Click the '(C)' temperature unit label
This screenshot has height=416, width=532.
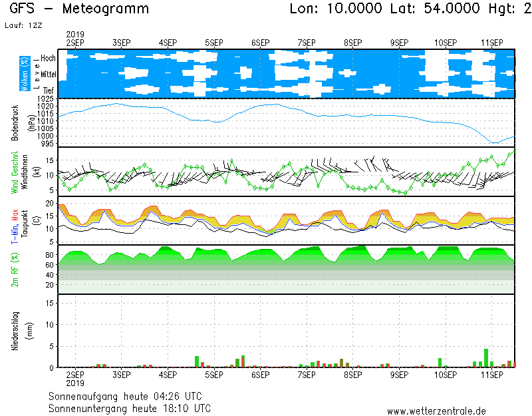click(37, 220)
